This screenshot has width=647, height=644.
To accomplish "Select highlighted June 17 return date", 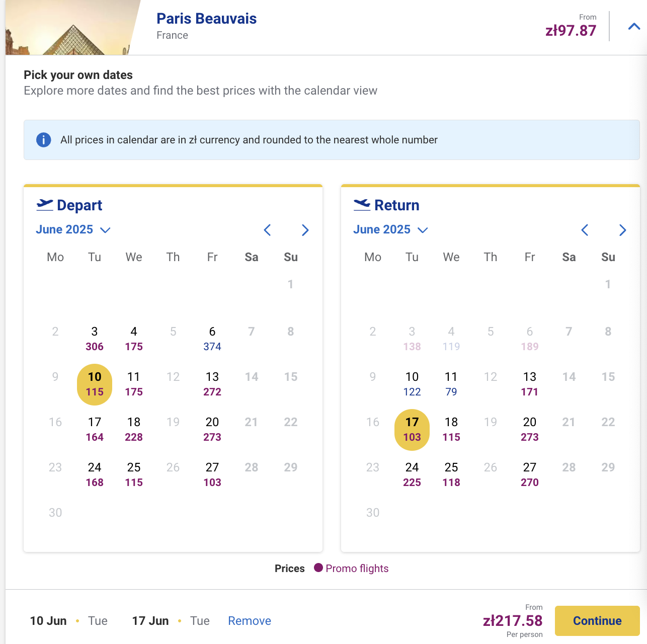I will pyautogui.click(x=412, y=430).
